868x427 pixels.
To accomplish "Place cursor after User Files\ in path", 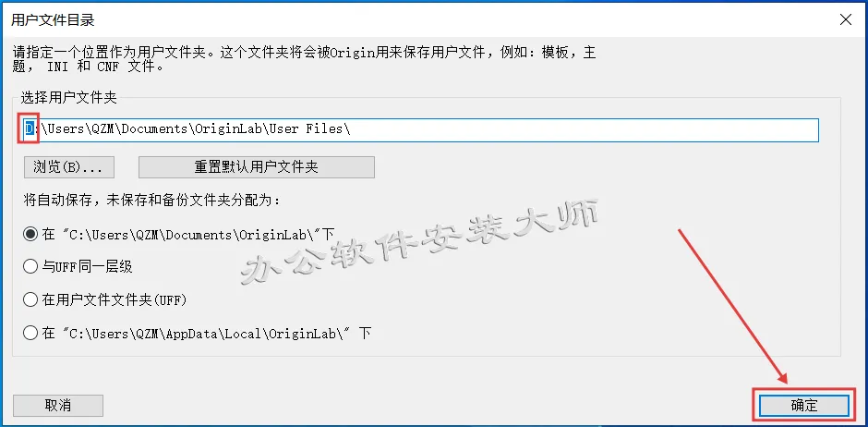I will click(x=352, y=129).
